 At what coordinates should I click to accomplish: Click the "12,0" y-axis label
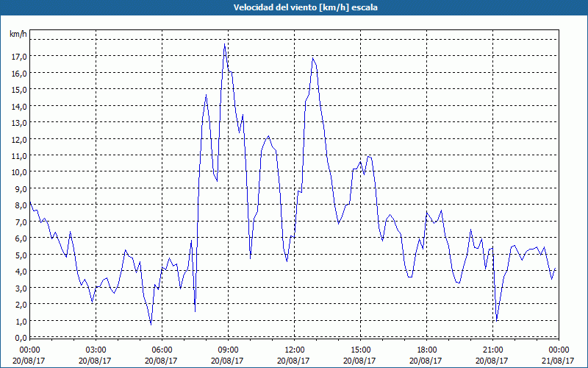(19, 139)
